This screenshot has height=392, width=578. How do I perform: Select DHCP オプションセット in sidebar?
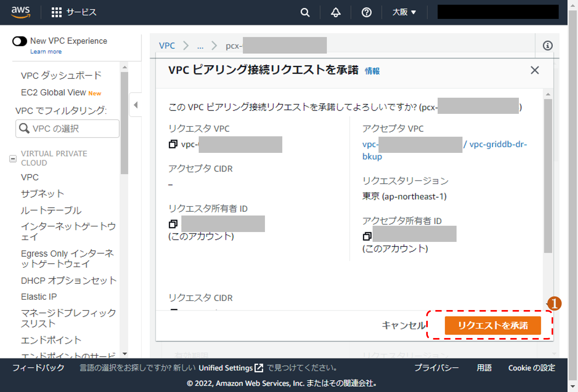tap(69, 281)
